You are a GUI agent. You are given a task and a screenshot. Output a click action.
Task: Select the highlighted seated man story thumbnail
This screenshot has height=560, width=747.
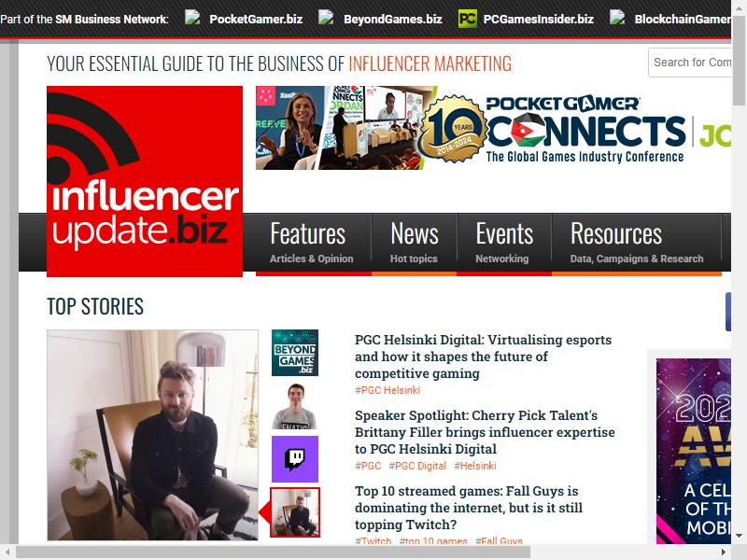point(295,512)
